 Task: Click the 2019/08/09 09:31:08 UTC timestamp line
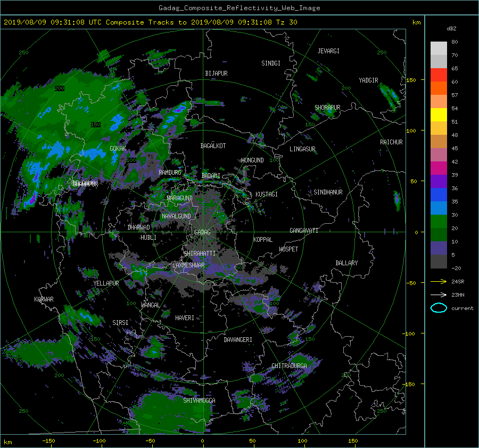coord(150,22)
